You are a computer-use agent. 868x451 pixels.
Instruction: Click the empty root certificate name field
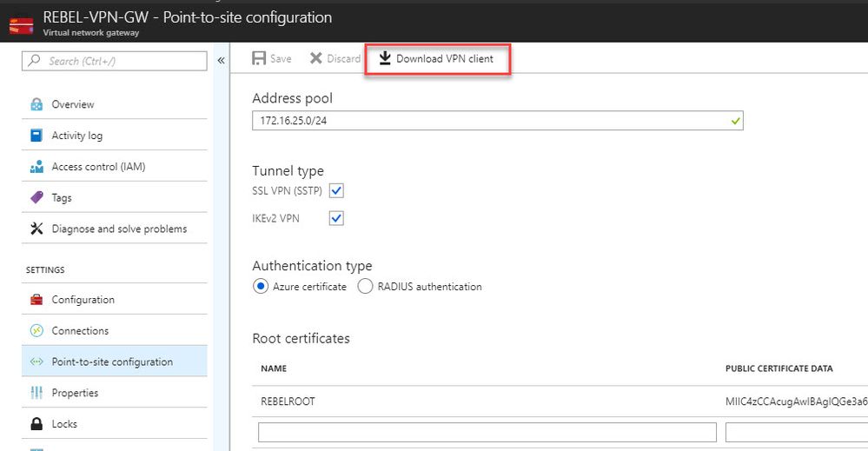pos(487,432)
